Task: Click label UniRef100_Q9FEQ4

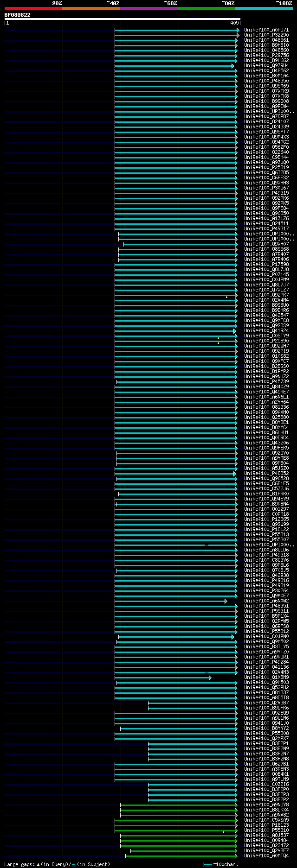Action: (266, 209)
